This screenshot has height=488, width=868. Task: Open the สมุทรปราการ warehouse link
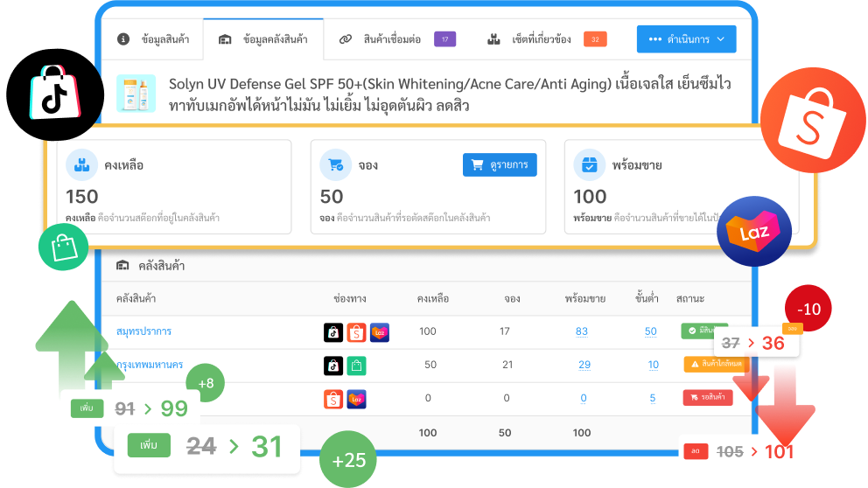pyautogui.click(x=144, y=331)
